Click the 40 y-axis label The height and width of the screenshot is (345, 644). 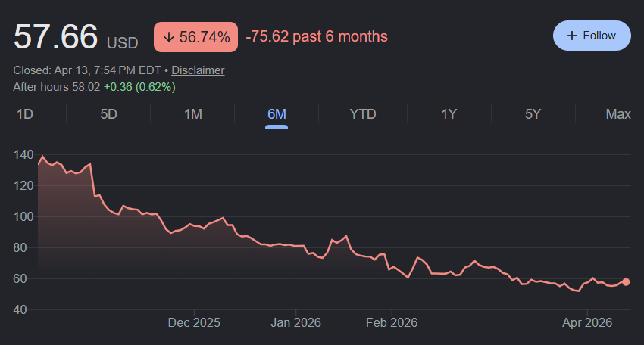20,309
